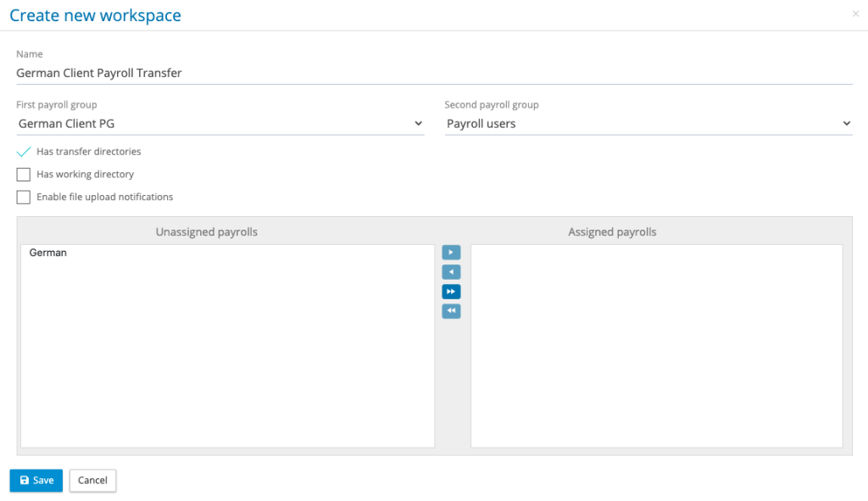Close the dialog with the X icon
This screenshot has height=501, width=868.
click(x=855, y=14)
